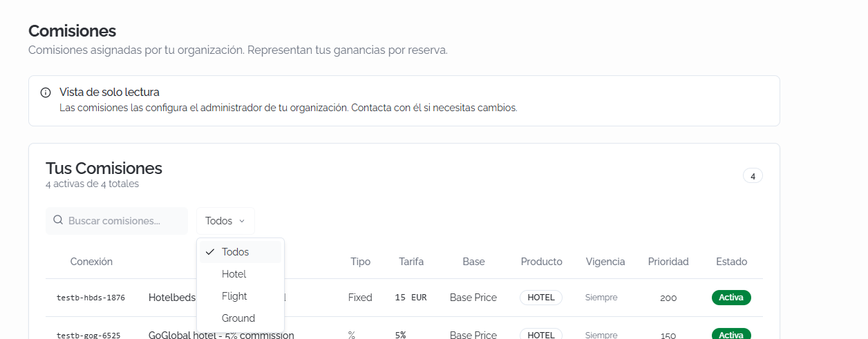This screenshot has width=868, height=339.
Task: Click the Prioridad column header
Action: point(668,262)
